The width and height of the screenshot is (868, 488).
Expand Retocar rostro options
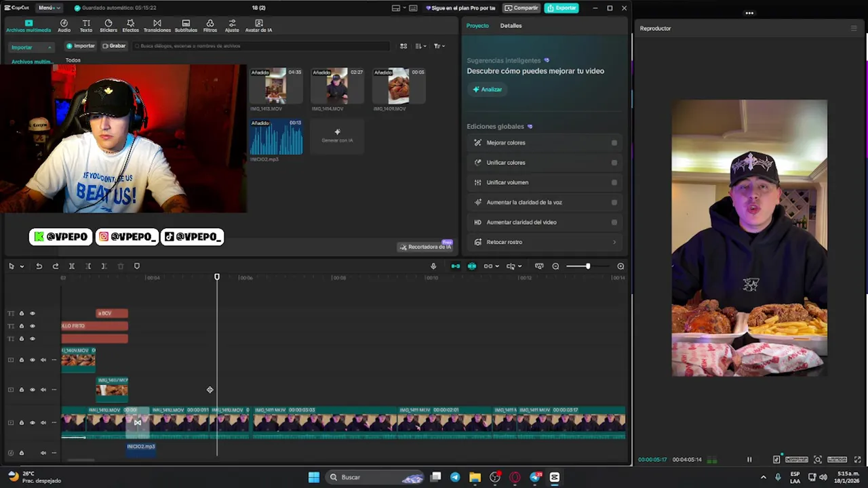[615, 242]
